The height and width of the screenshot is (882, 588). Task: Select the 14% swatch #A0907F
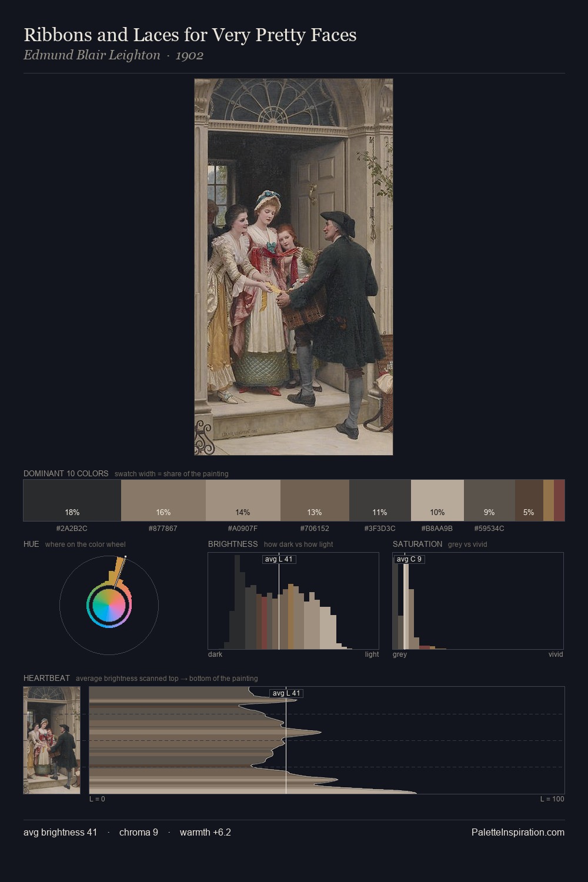(243, 500)
